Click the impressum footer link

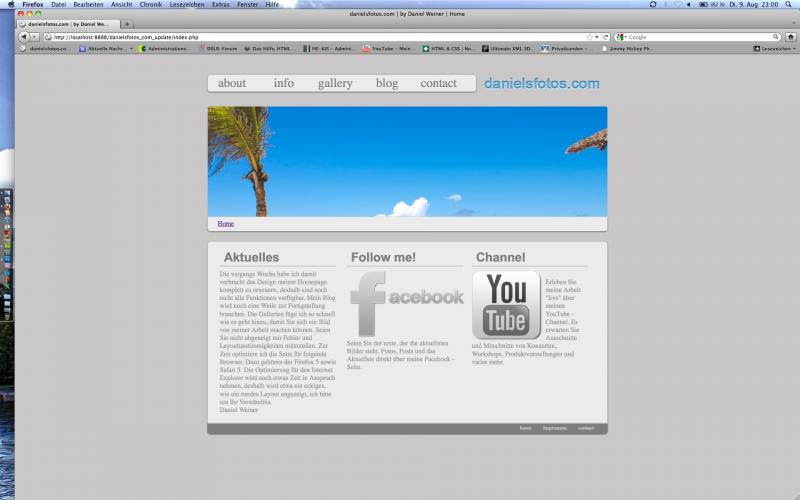(555, 428)
